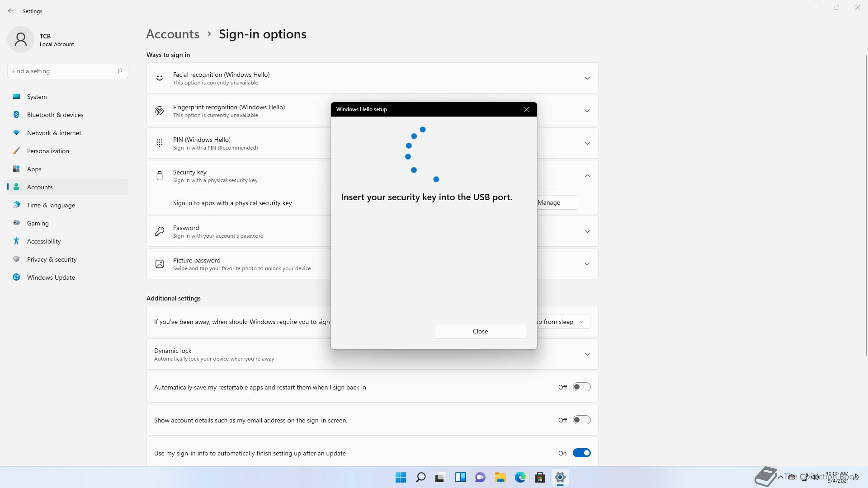Expand PIN (Windows Hello) chevron
868x488 pixels.
pyautogui.click(x=587, y=143)
